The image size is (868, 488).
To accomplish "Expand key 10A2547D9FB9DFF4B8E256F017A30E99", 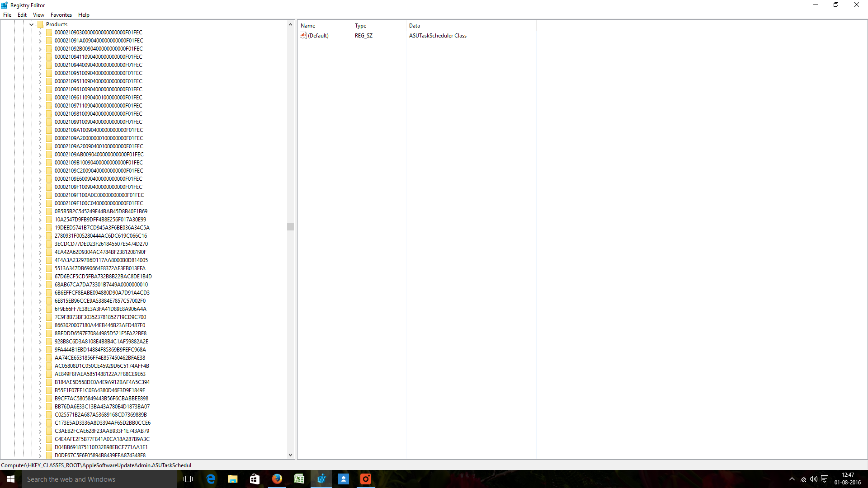I will pos(40,220).
